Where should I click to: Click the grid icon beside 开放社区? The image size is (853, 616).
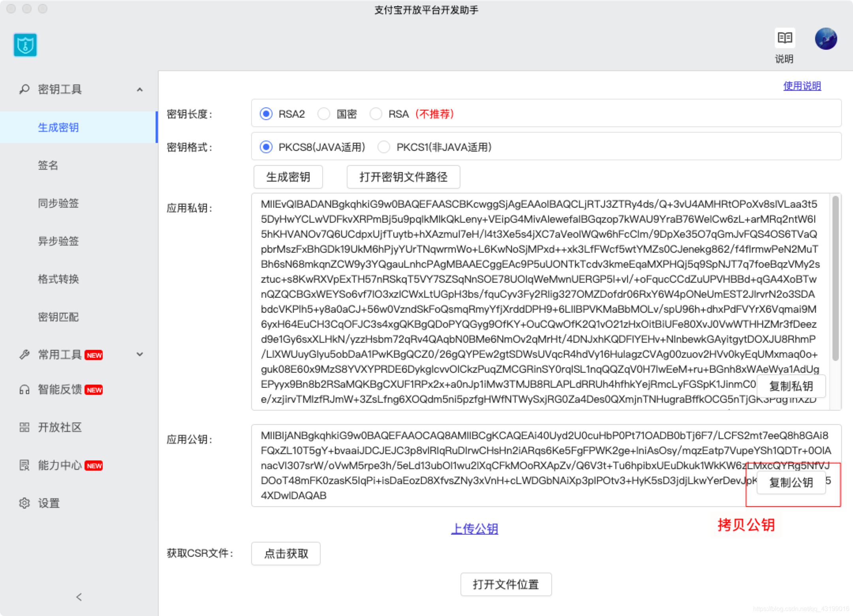pos(24,427)
